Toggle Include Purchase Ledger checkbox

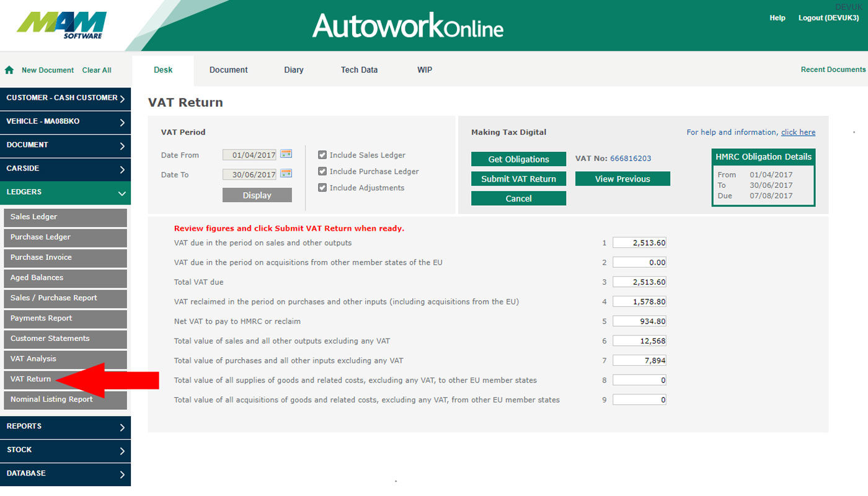322,171
